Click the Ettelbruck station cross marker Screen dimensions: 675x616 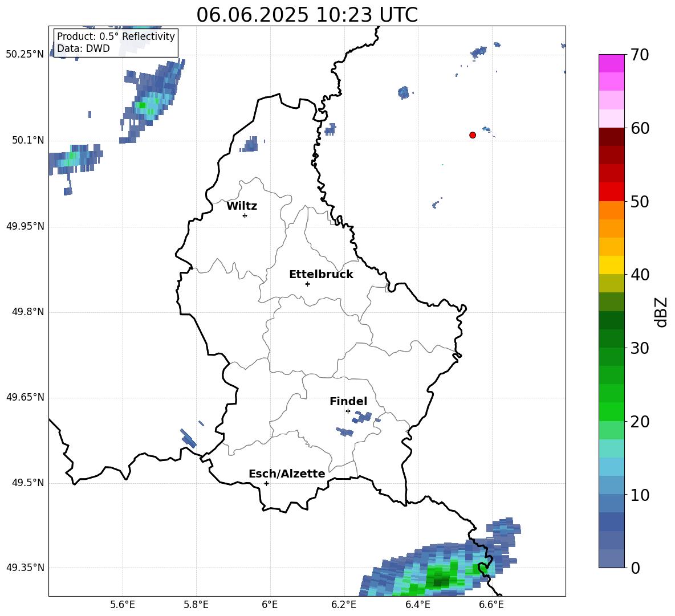click(307, 284)
